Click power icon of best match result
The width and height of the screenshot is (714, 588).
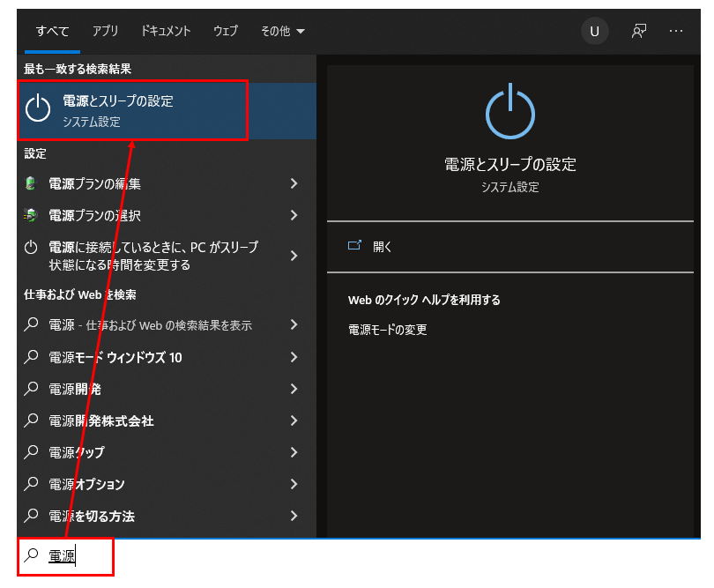(x=38, y=108)
